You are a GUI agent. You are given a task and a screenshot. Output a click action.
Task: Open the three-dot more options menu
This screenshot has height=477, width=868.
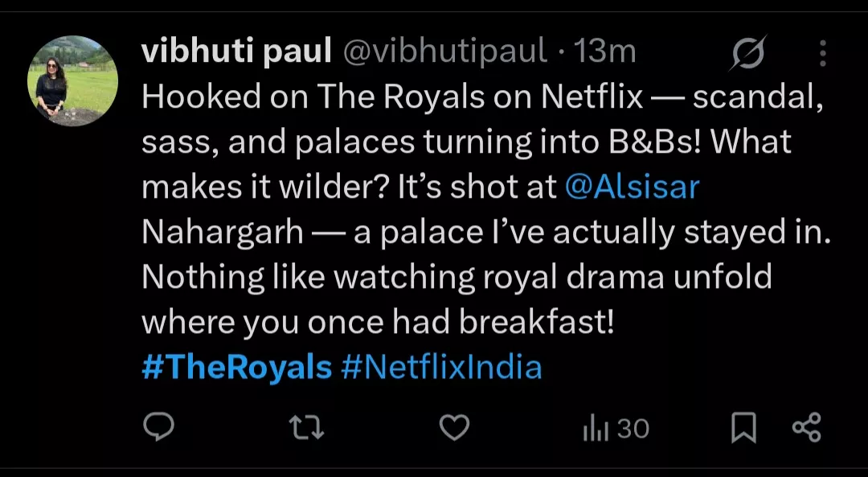coord(822,53)
